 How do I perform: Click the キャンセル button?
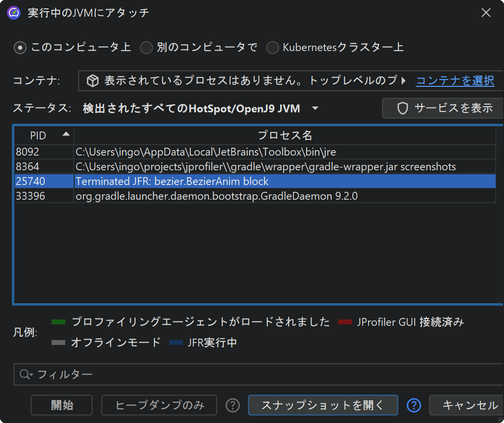[x=467, y=405]
